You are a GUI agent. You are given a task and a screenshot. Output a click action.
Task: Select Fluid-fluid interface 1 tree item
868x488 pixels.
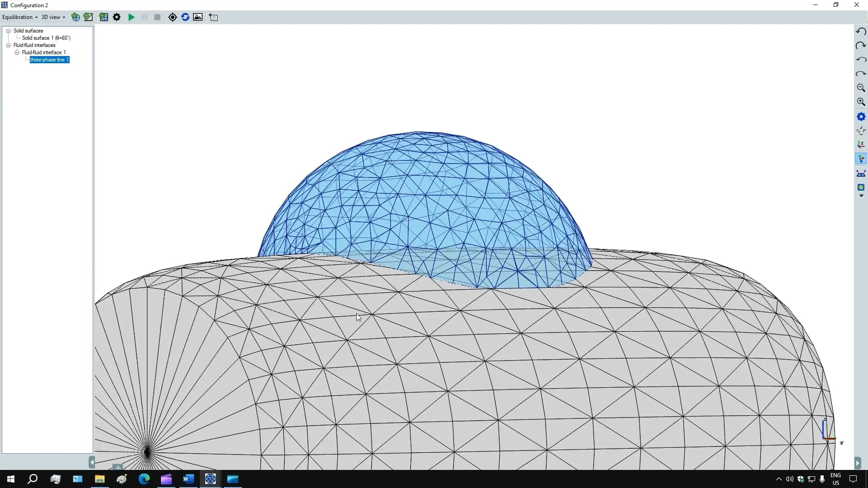coord(44,52)
